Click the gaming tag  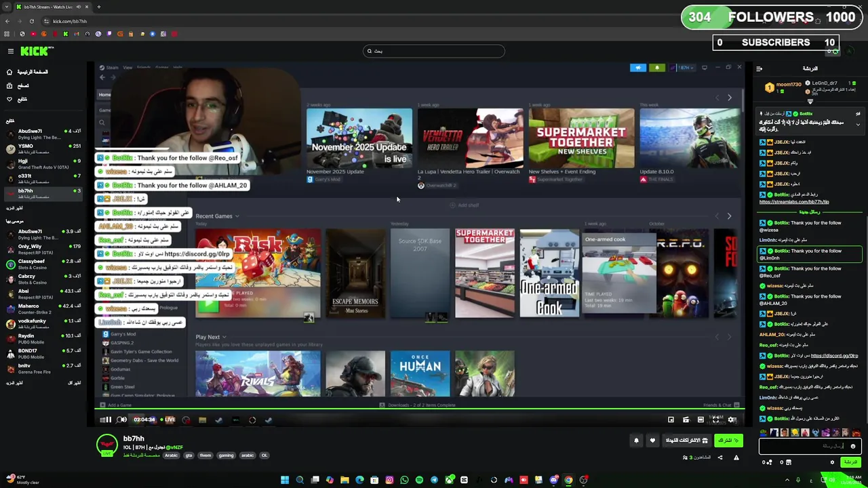click(226, 455)
